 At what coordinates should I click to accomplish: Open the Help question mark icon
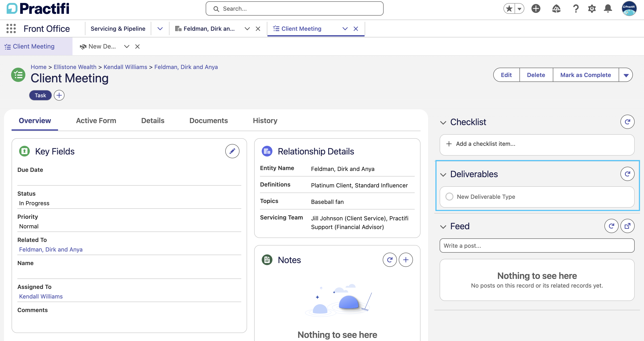click(576, 9)
